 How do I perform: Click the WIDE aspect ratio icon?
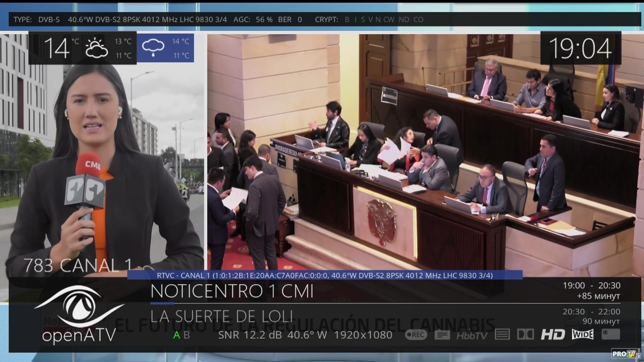tap(583, 335)
